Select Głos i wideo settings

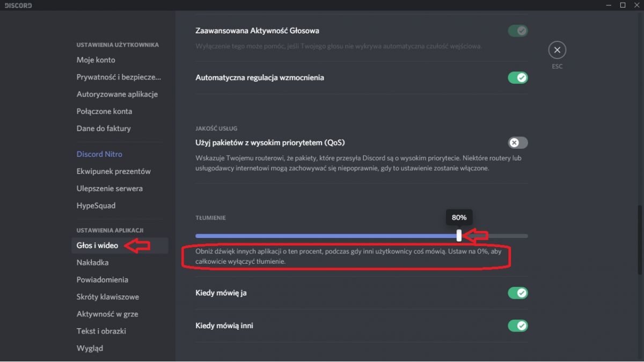[x=119, y=245]
